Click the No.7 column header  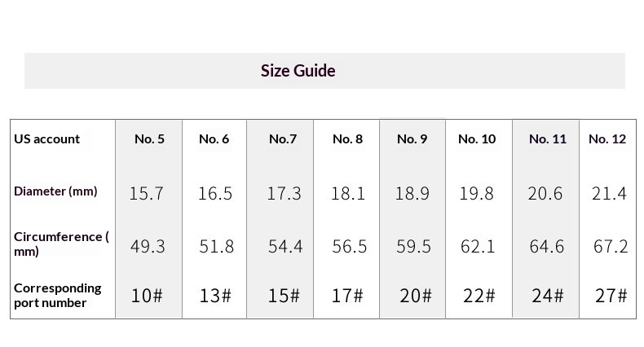tap(283, 139)
